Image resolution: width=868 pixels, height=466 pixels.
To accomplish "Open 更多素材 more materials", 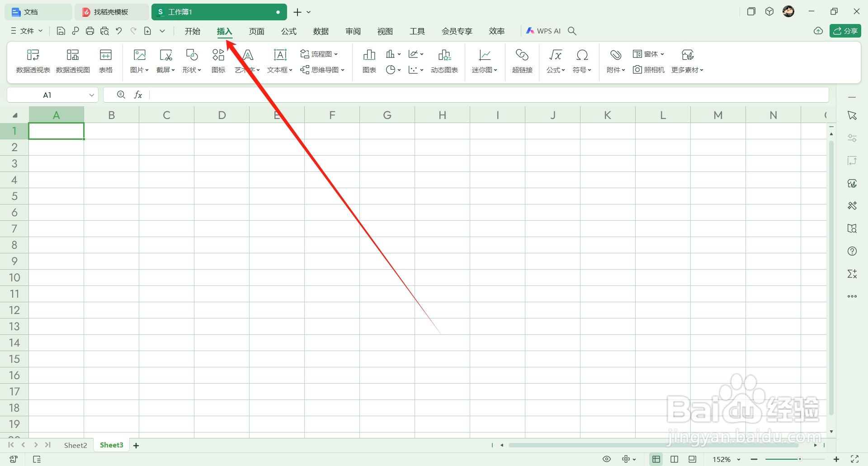I will pyautogui.click(x=688, y=61).
